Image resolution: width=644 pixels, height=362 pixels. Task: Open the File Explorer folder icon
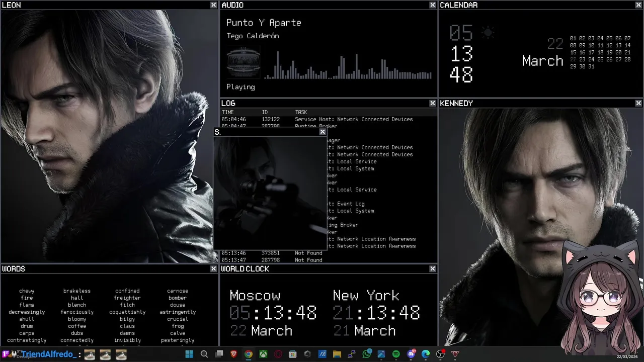(337, 354)
